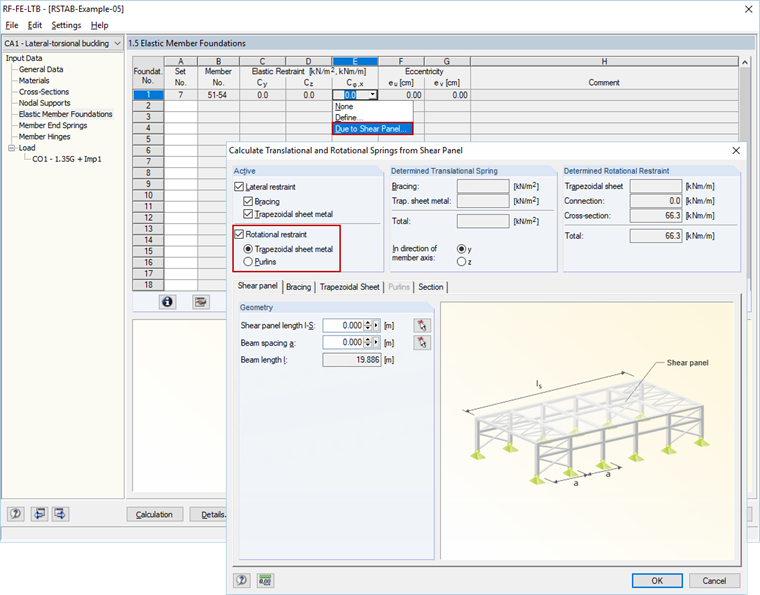Uncheck the Bracing checkbox

click(248, 201)
